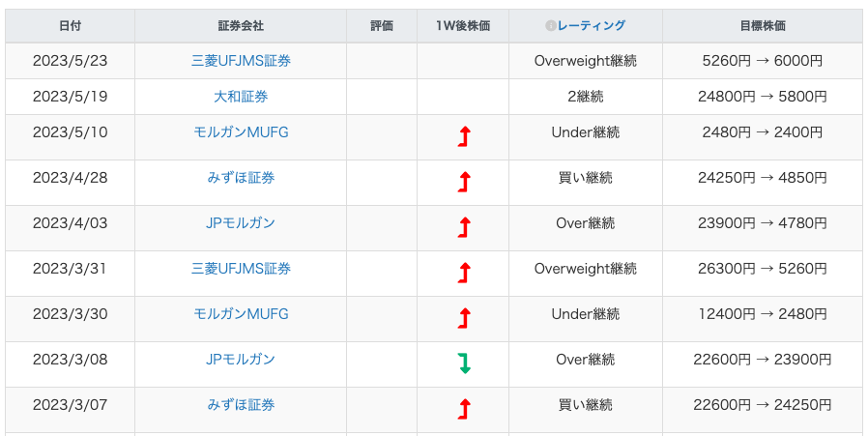Image resolution: width=868 pixels, height=436 pixels.
Task: Click the 日付 column header
Action: [x=70, y=26]
